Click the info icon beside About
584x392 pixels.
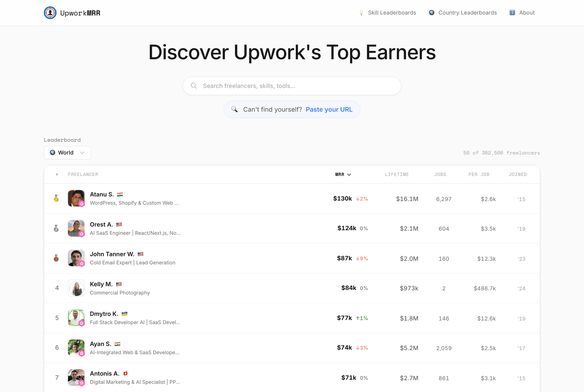point(512,13)
